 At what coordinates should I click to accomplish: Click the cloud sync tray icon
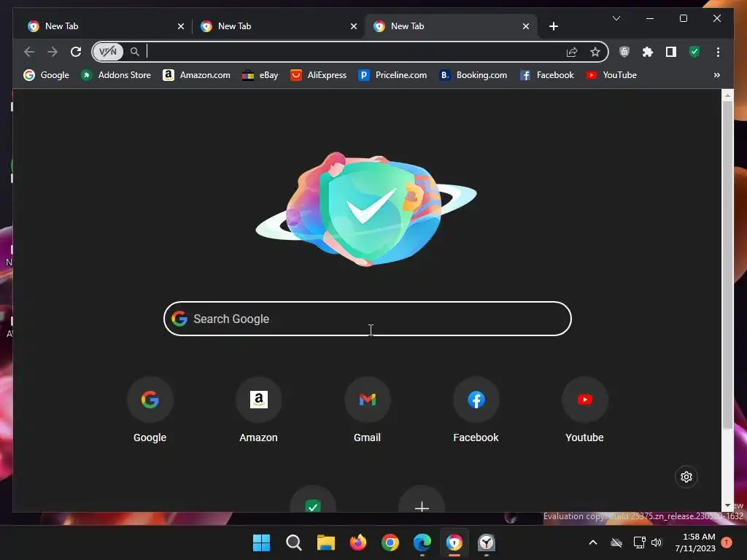(616, 542)
